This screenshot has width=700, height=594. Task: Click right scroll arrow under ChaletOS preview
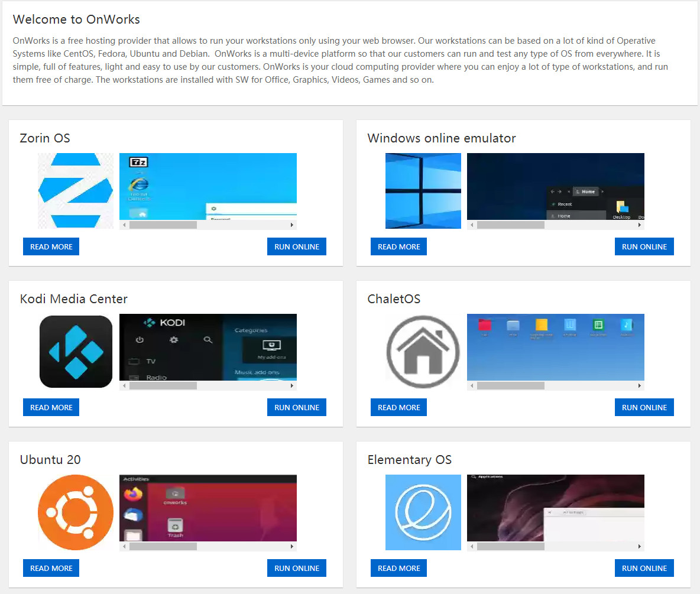(x=639, y=385)
